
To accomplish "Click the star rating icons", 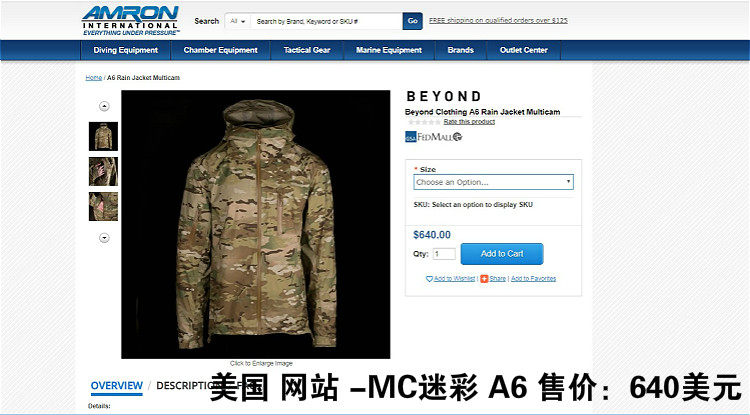I will [423, 122].
